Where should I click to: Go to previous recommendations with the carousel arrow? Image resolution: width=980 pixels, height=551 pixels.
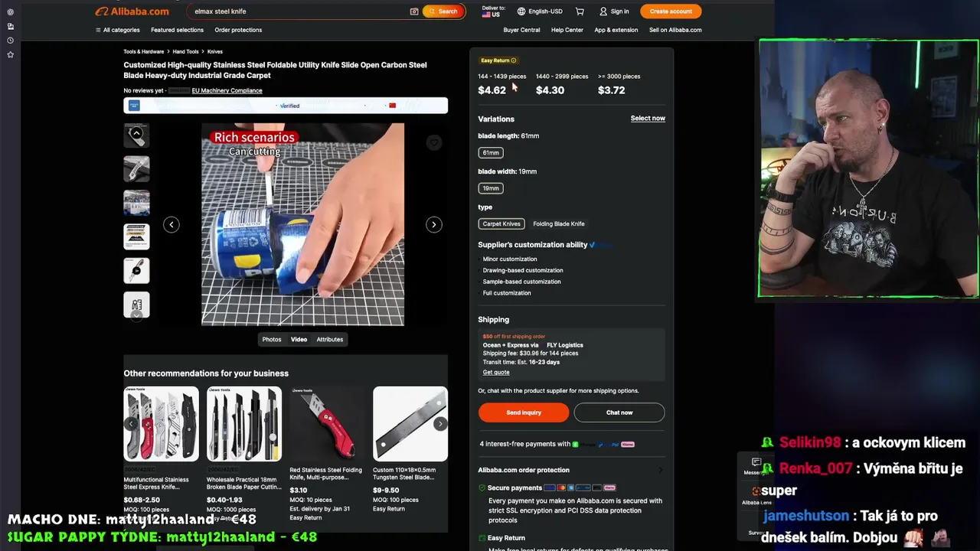132,424
